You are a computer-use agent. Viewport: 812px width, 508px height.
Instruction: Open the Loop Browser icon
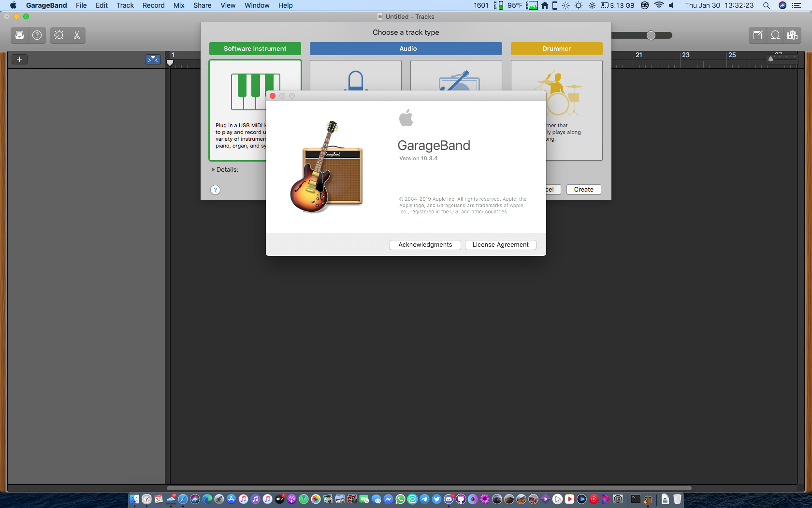point(775,35)
